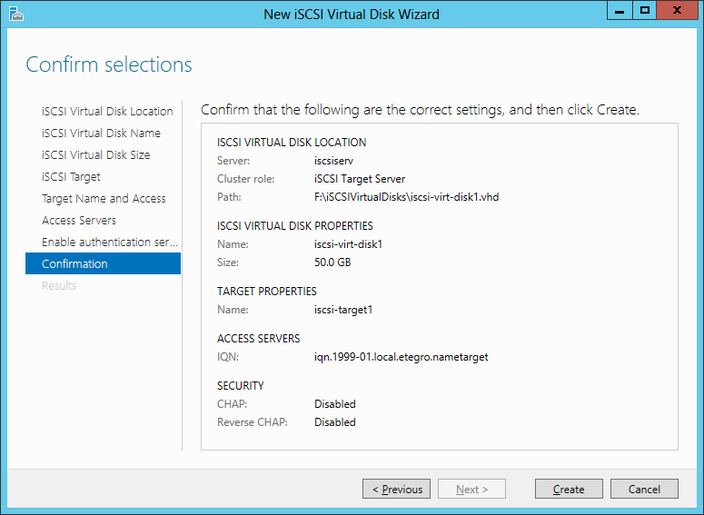Click the greyed-out Results step
The height and width of the screenshot is (515, 704).
click(x=59, y=286)
